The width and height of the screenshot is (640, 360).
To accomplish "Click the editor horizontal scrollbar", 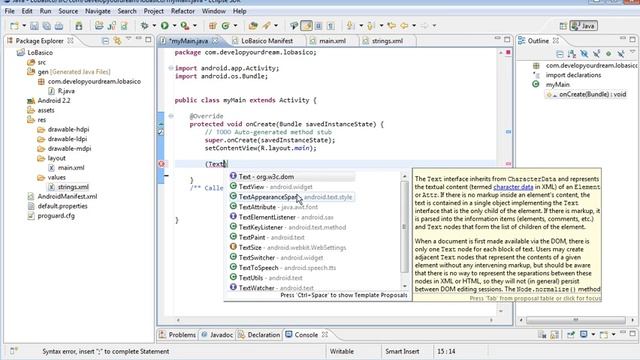I will point(335,320).
